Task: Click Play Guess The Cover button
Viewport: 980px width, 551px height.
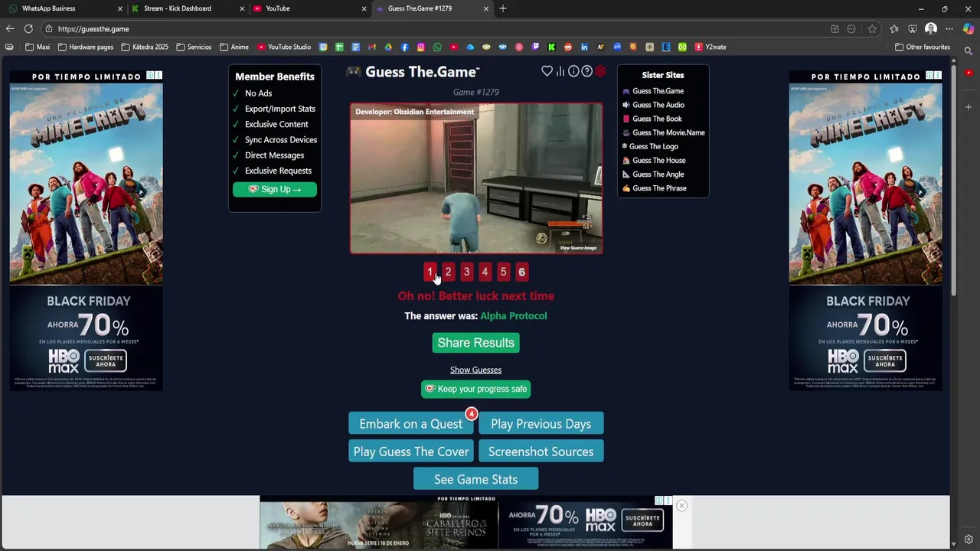Action: tap(411, 452)
